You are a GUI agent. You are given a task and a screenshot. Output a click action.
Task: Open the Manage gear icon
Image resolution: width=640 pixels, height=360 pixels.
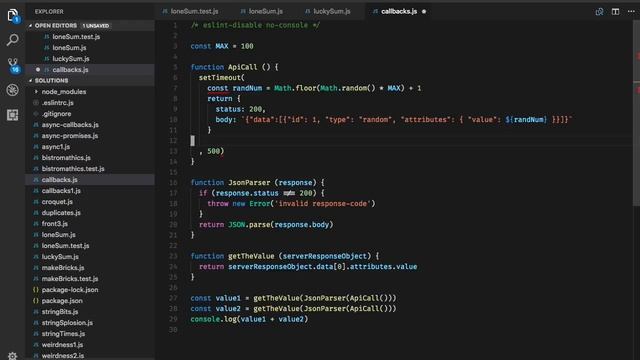[13, 356]
